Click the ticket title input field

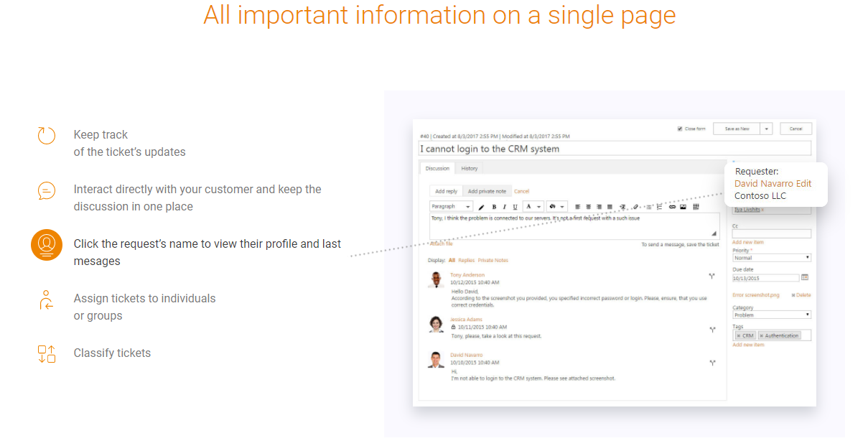click(615, 149)
